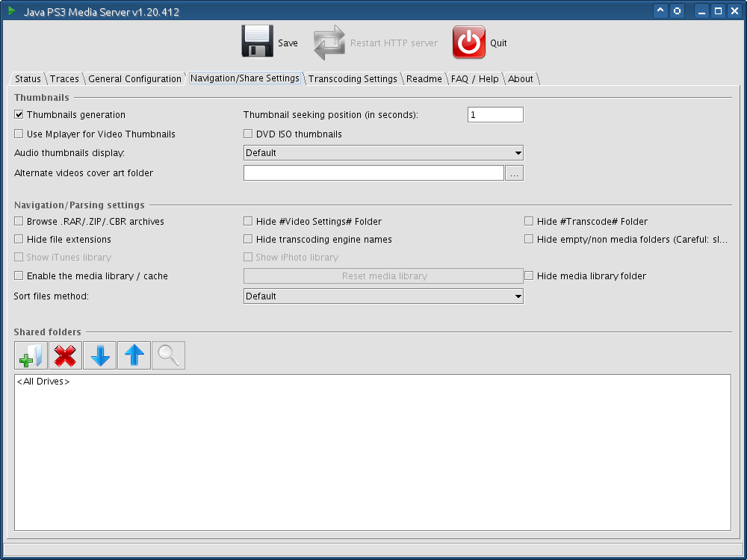Screen dimensions: 747x560
Task: Click the Restart HTTP server arrows icon
Action: pos(329,43)
